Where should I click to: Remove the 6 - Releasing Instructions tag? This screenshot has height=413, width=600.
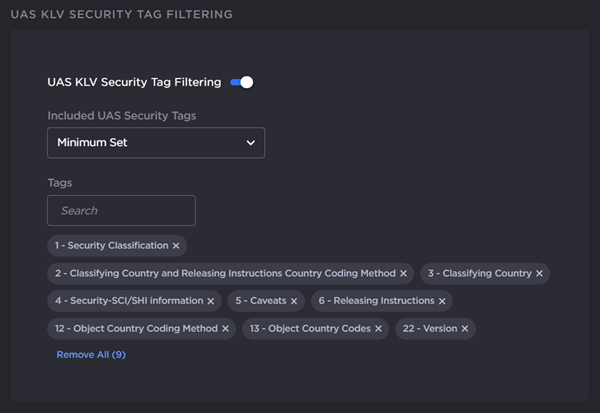(442, 301)
